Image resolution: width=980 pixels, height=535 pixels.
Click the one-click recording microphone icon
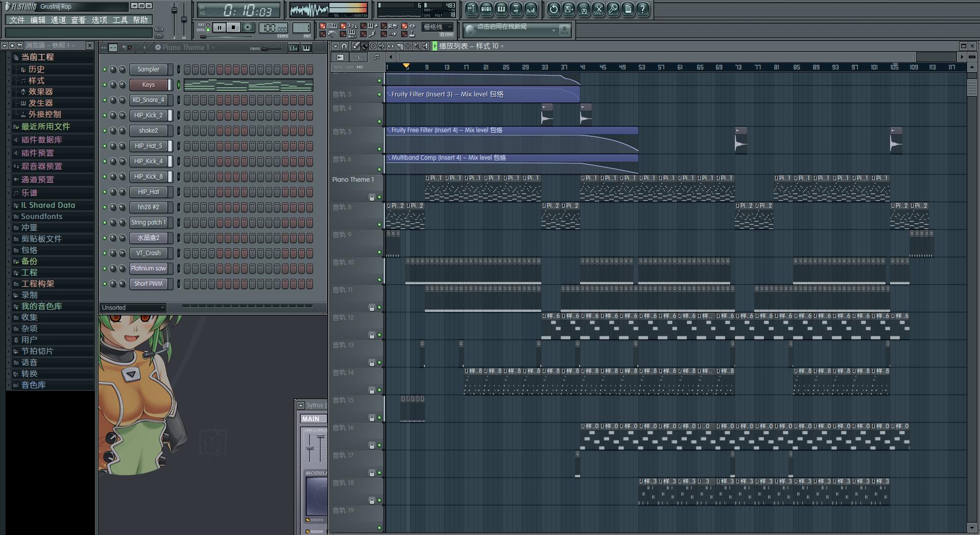(x=613, y=9)
